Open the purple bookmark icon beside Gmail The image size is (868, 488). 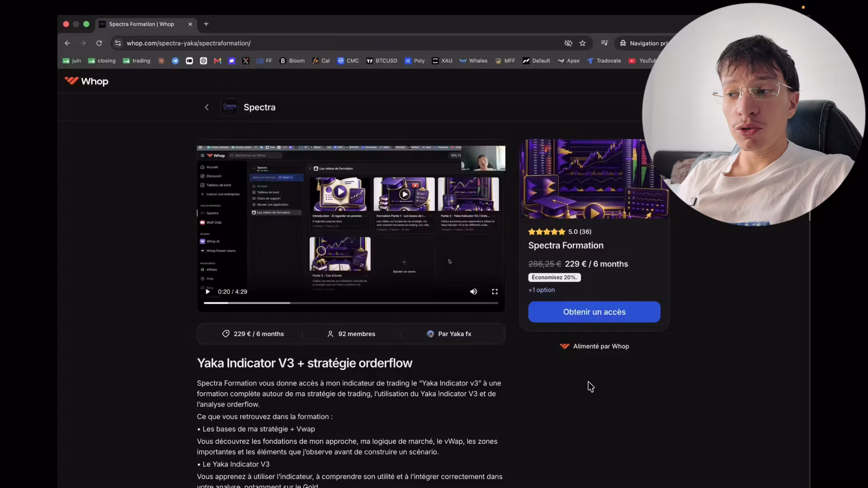(231, 61)
